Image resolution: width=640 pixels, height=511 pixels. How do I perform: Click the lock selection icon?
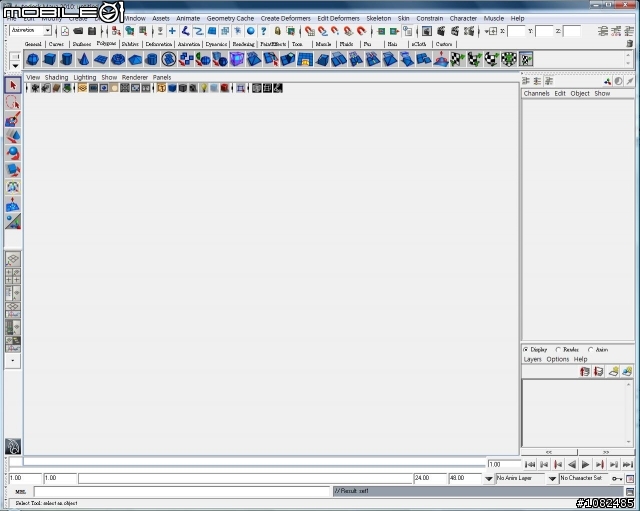pyautogui.click(x=277, y=31)
